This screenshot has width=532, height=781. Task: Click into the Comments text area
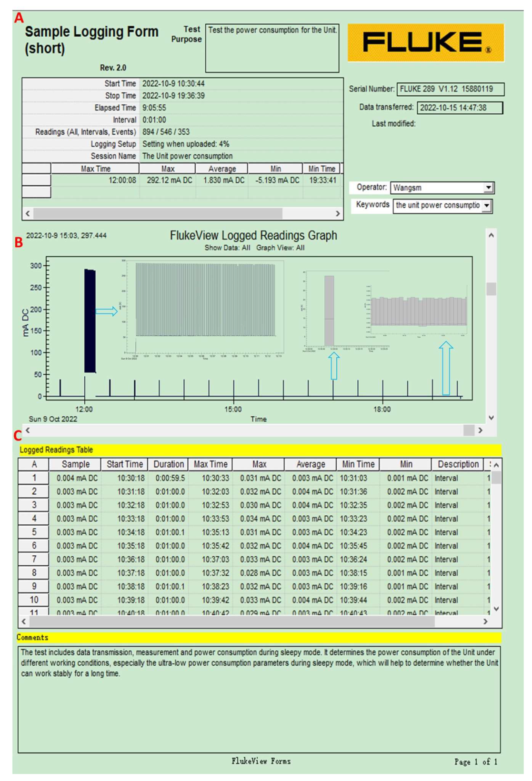coord(260,699)
